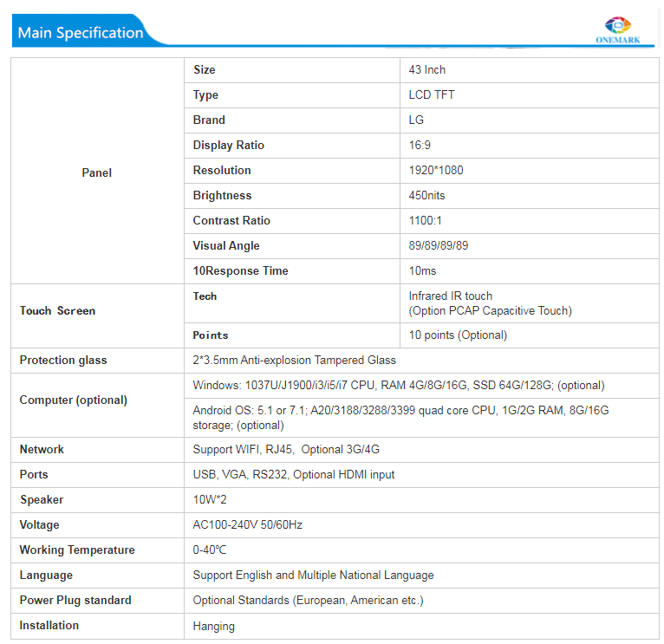Select the 10ms value
This screenshot has height=644, width=664.
pyautogui.click(x=422, y=270)
